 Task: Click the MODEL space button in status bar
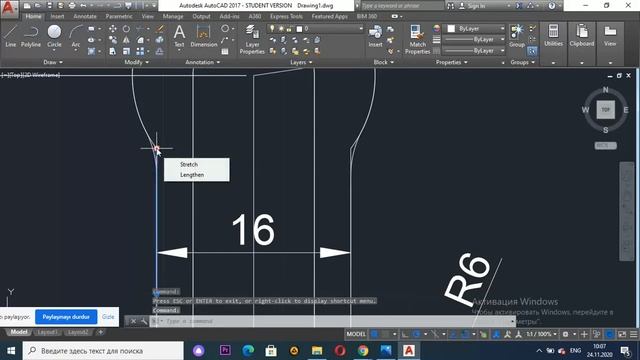tap(356, 334)
